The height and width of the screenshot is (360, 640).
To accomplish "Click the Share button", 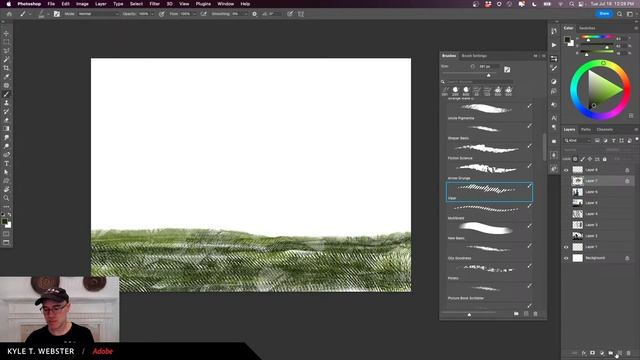I will (x=604, y=14).
